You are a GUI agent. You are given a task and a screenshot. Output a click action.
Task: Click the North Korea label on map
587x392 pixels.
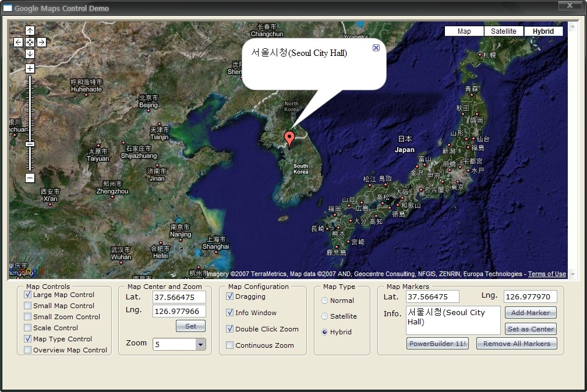tap(292, 107)
